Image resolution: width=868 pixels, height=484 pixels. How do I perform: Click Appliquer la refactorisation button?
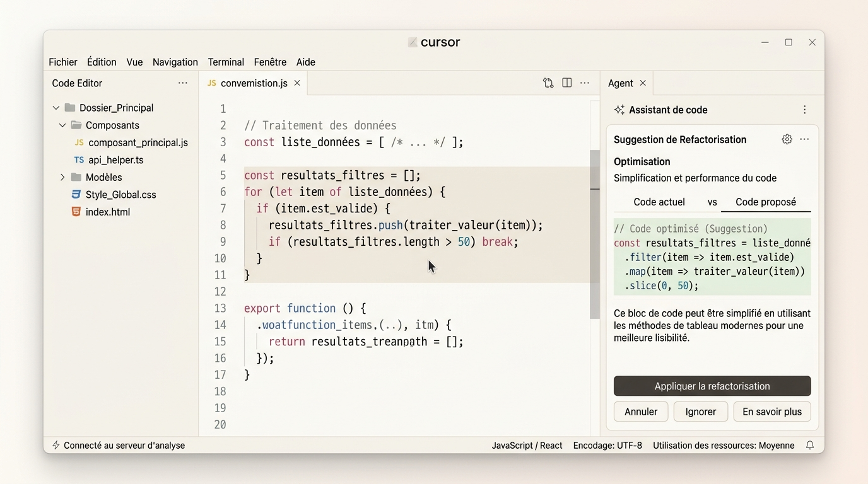(x=712, y=386)
